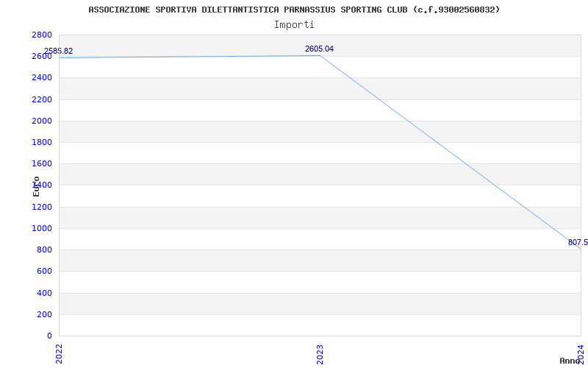588x368 pixels.
Task: Click the 600 y-axis value
Action: coord(44,271)
